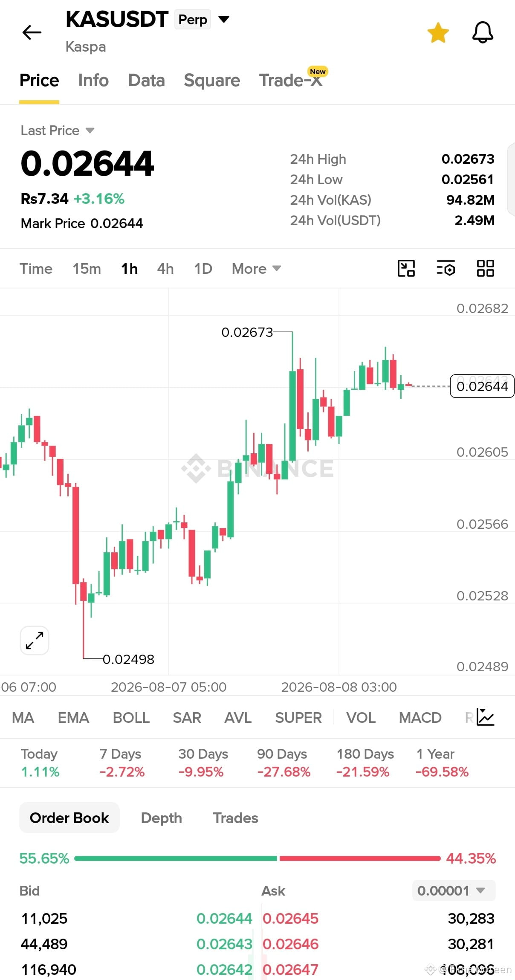Open chart settings icon
Image resolution: width=515 pixels, height=980 pixels.
click(446, 268)
